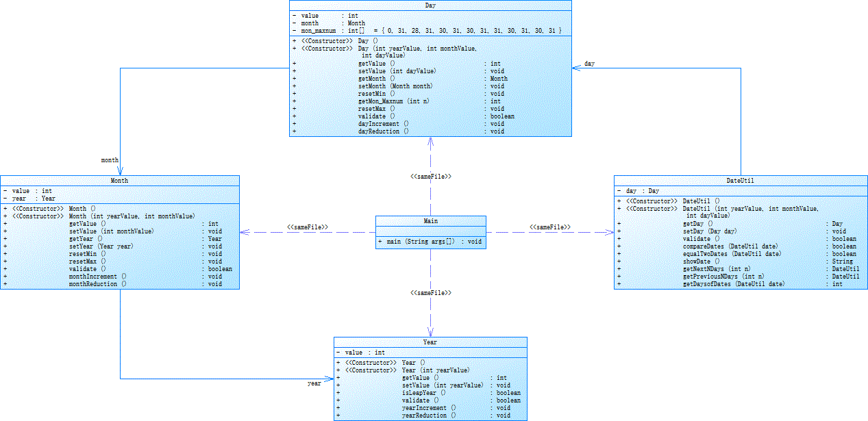This screenshot has height=421, width=868.
Task: Select sameFile label between Main and Day
Action: click(x=431, y=177)
